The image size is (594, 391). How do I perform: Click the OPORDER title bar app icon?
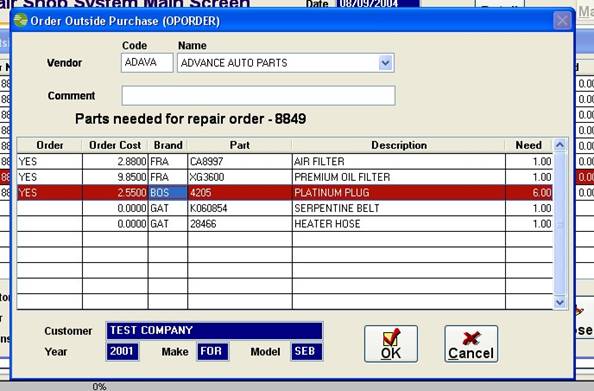pyautogui.click(x=20, y=20)
